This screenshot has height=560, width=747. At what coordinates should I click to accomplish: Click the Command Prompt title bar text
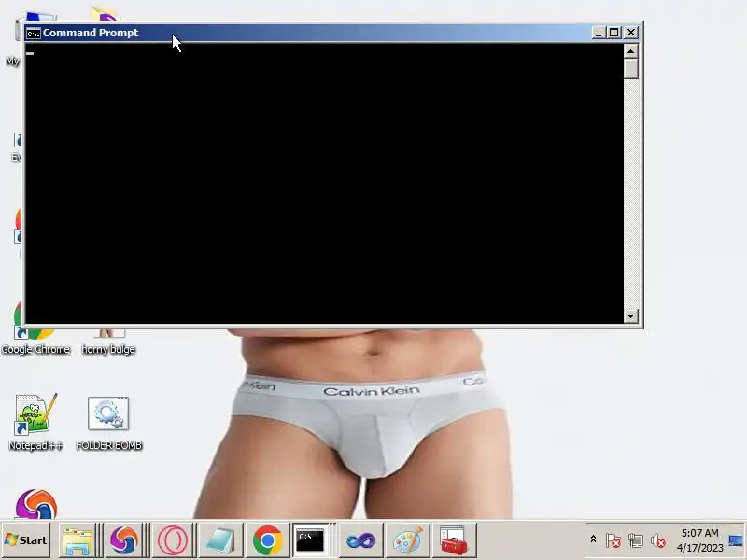(91, 33)
